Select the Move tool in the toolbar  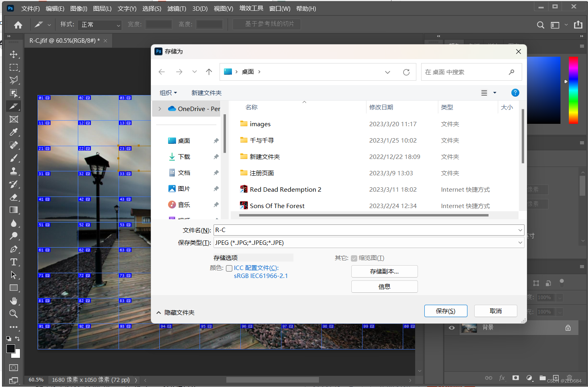pyautogui.click(x=14, y=54)
